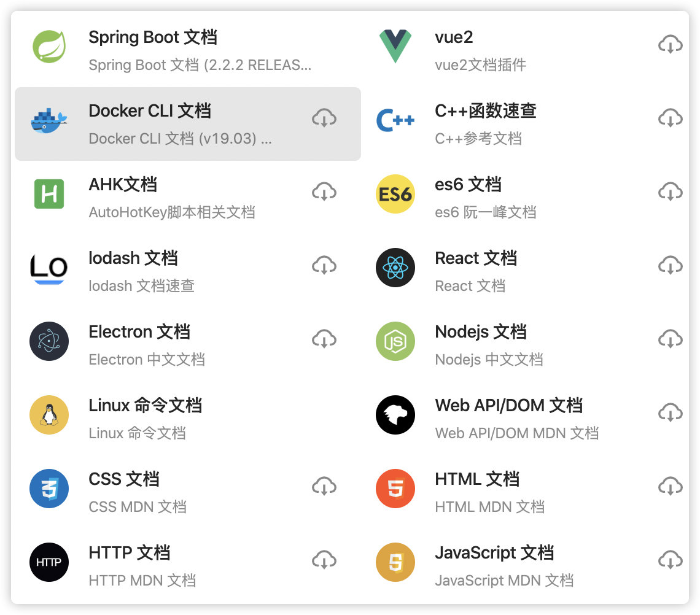
Task: Click the Web API/DOM black lizard icon
Action: click(395, 415)
